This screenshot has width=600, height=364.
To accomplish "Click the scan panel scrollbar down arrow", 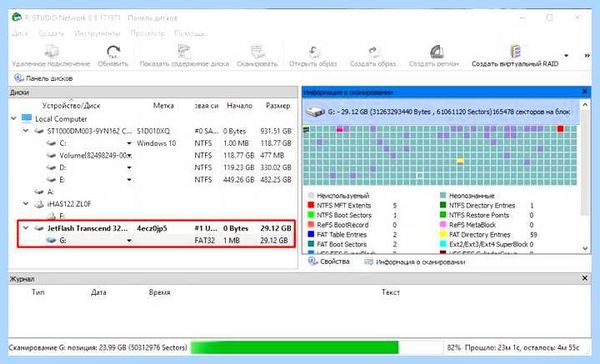I will (585, 248).
